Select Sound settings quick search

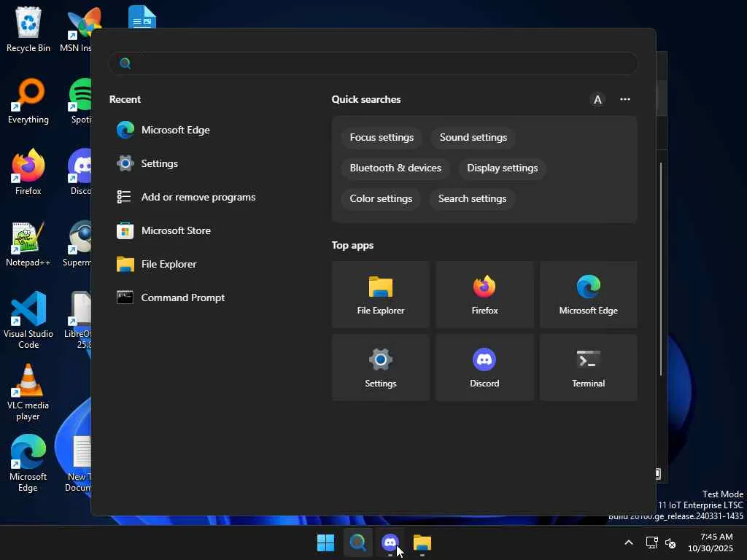coord(473,138)
